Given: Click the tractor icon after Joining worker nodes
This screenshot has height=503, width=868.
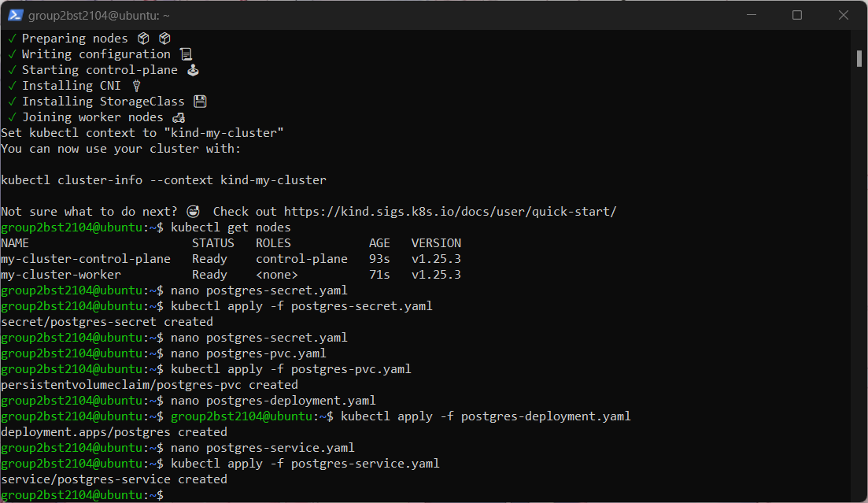Looking at the screenshot, I should [x=179, y=117].
